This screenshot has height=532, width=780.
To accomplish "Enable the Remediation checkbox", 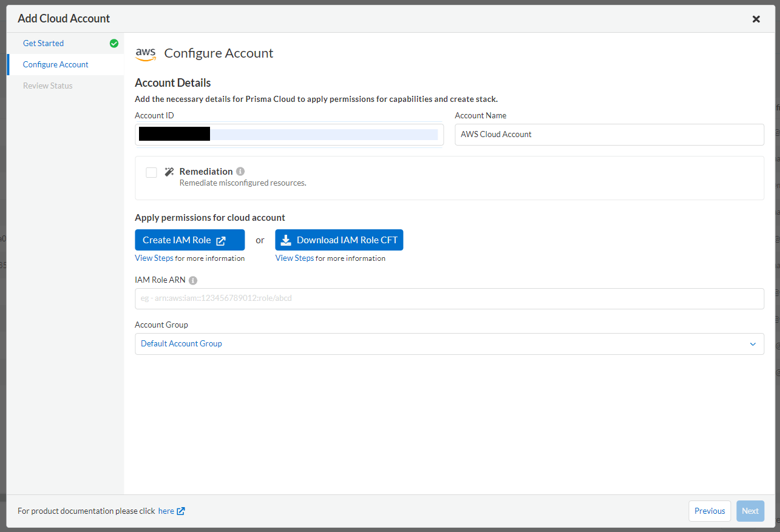I will pos(151,173).
